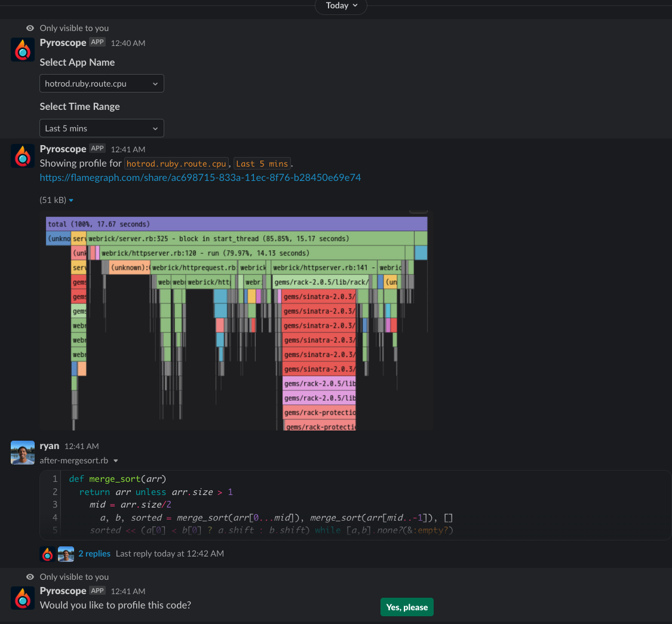The height and width of the screenshot is (624, 672).
Task: Collapse the after-mergesort.rb snippet arrow
Action: pyautogui.click(x=116, y=461)
